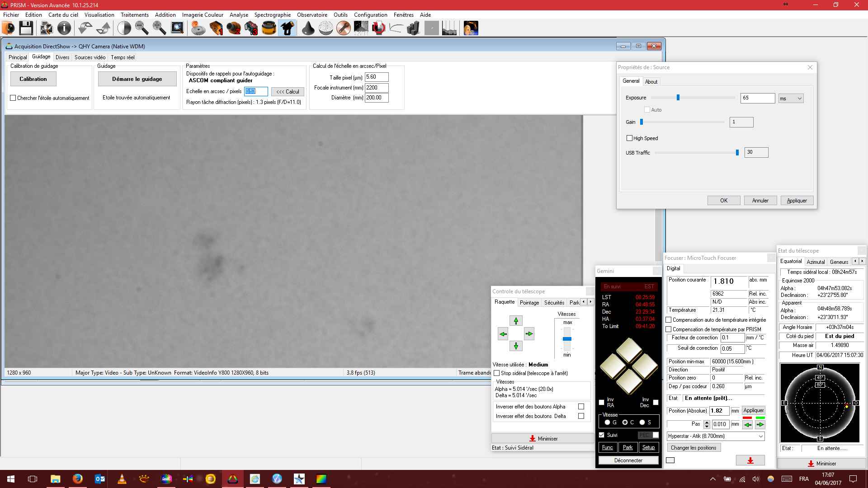Click the Calibration button
Screen dimensions: 868x488
click(x=33, y=79)
